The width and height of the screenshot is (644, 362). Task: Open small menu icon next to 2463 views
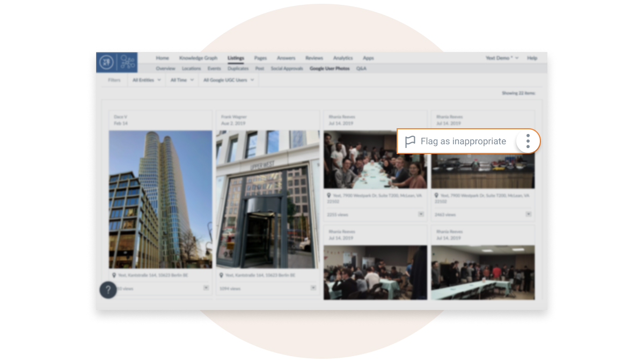(x=529, y=214)
